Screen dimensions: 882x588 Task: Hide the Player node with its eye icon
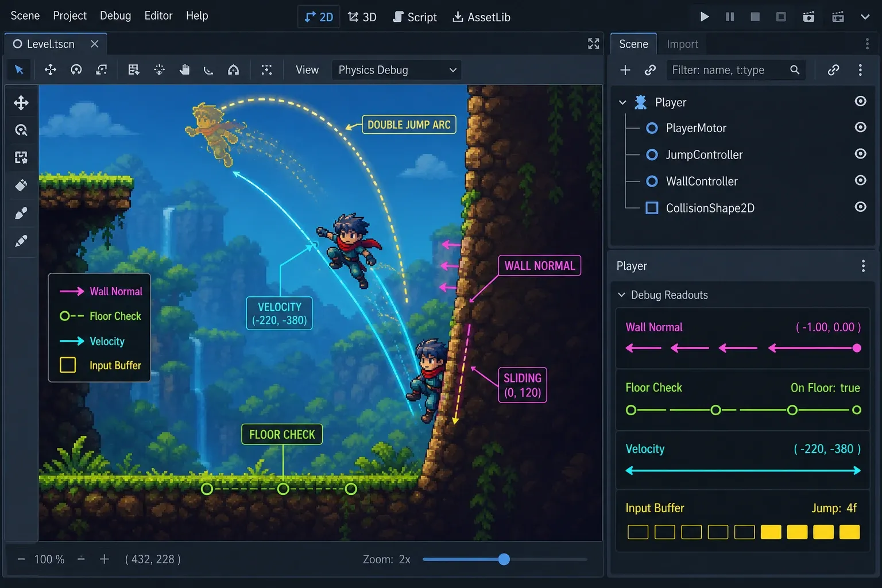860,102
